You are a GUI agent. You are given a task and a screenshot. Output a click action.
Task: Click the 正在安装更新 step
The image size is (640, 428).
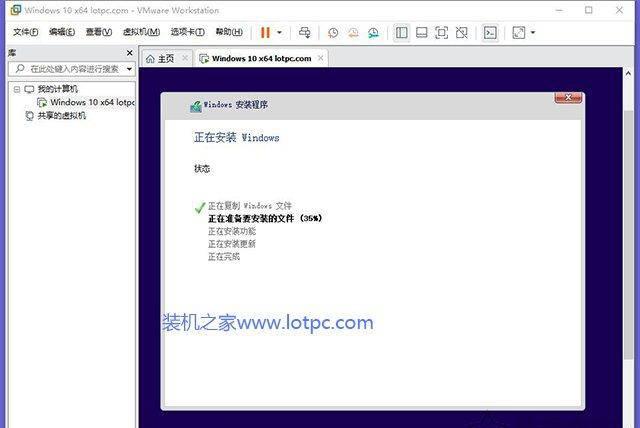pos(232,244)
